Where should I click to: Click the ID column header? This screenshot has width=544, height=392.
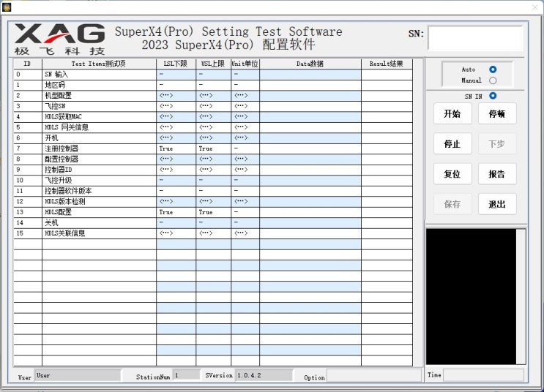tap(27, 64)
